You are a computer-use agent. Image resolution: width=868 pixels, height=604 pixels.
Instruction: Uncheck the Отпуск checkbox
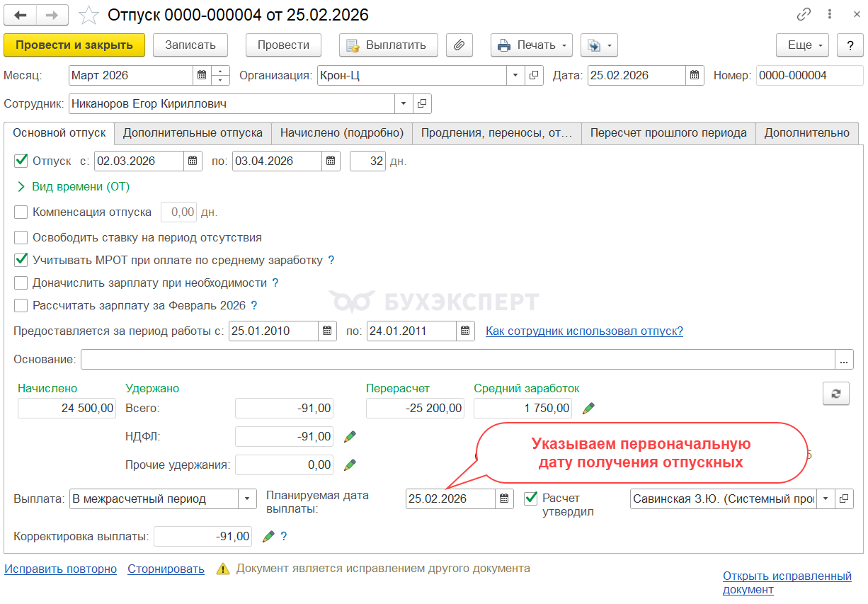(21, 161)
